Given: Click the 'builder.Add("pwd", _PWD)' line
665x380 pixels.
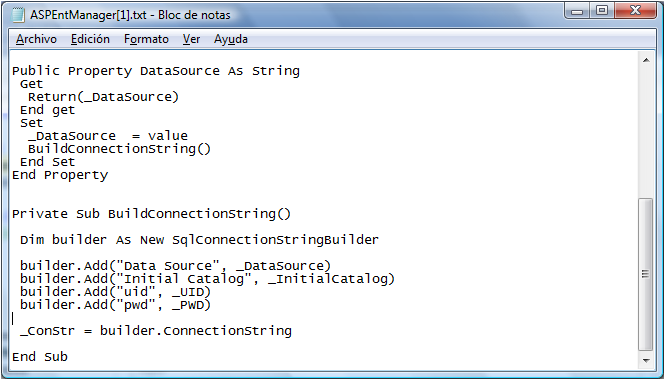Looking at the screenshot, I should (115, 305).
